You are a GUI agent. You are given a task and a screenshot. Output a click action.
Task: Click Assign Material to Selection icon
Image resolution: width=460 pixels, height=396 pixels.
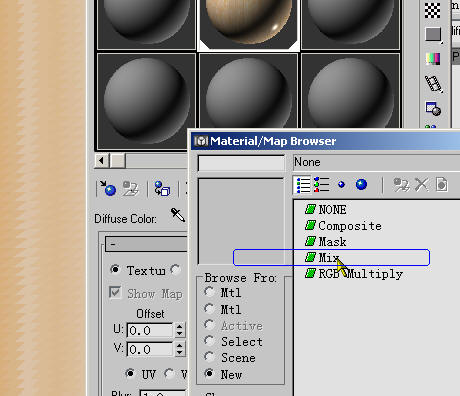[162, 189]
